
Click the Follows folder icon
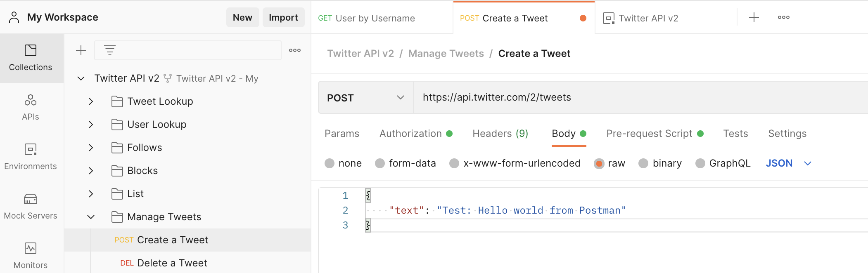(x=117, y=148)
